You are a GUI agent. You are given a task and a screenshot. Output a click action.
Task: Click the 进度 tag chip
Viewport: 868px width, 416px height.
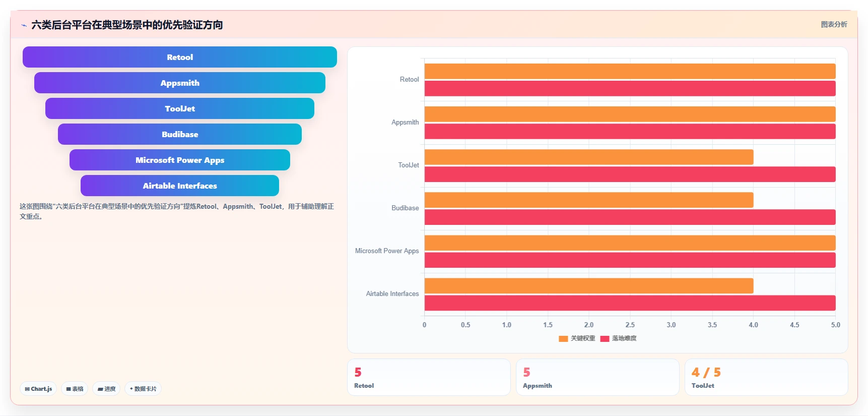point(106,389)
